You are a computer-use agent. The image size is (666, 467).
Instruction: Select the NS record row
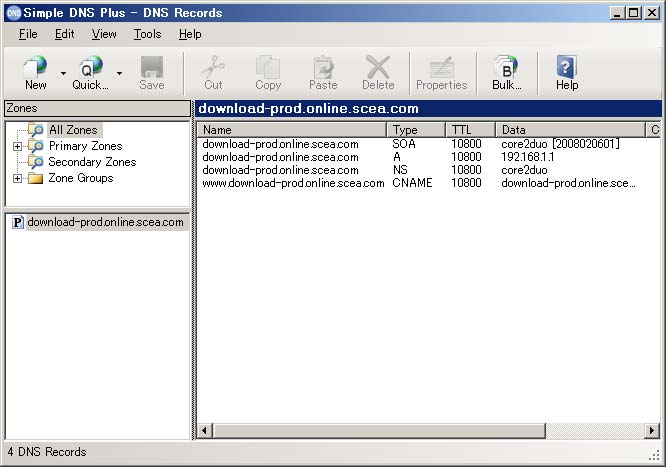click(x=428, y=170)
